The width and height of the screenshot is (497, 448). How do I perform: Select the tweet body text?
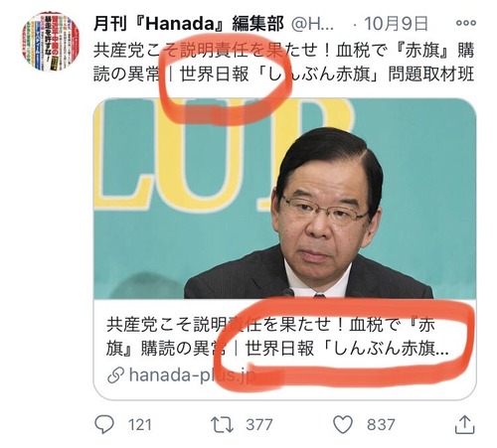(x=284, y=63)
